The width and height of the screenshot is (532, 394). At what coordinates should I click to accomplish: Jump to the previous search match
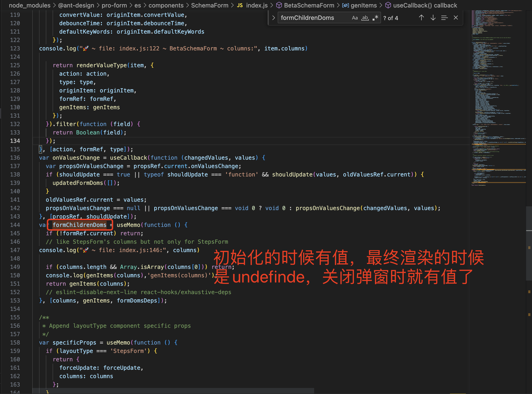421,18
